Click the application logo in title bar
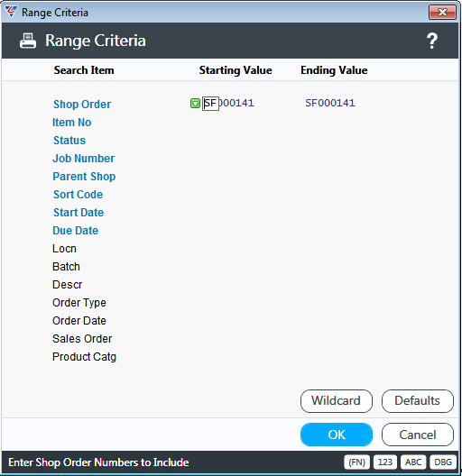 (x=11, y=12)
